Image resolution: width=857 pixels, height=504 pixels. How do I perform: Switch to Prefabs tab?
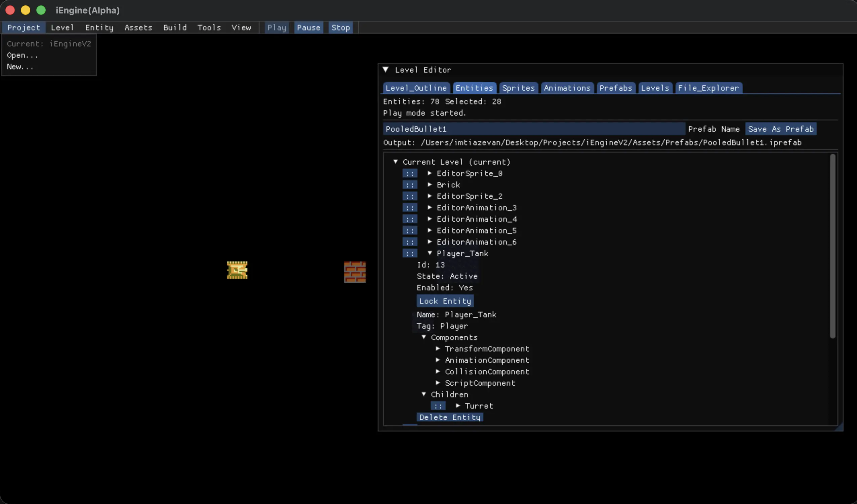pyautogui.click(x=616, y=88)
